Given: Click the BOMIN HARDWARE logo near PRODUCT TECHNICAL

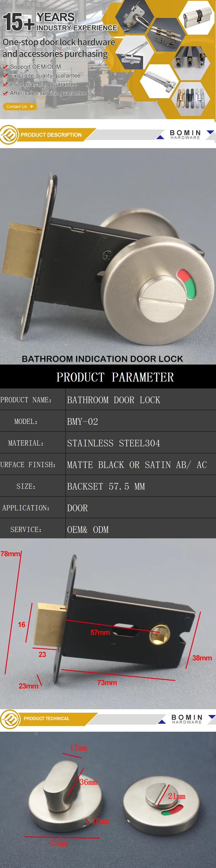Looking at the screenshot, I should [187, 719].
